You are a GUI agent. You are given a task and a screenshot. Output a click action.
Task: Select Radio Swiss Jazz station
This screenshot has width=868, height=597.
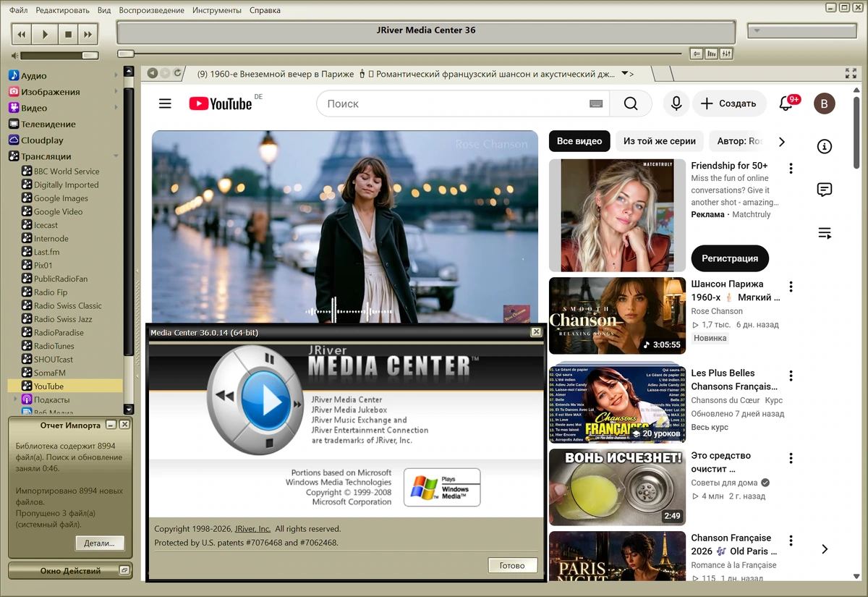click(x=63, y=319)
